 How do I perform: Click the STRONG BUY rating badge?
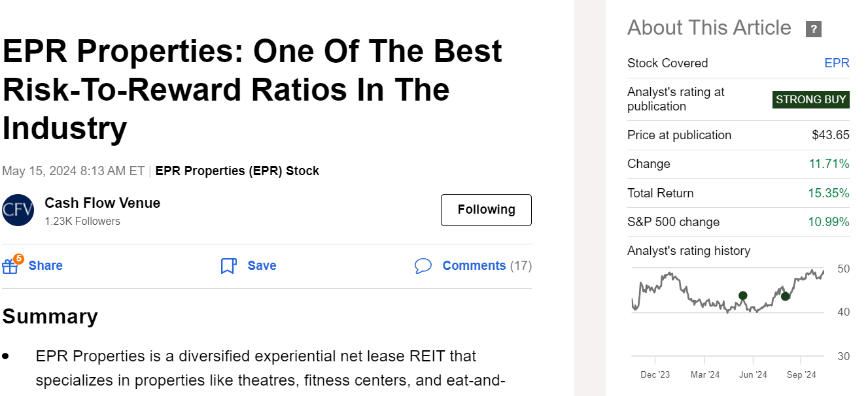(810, 99)
